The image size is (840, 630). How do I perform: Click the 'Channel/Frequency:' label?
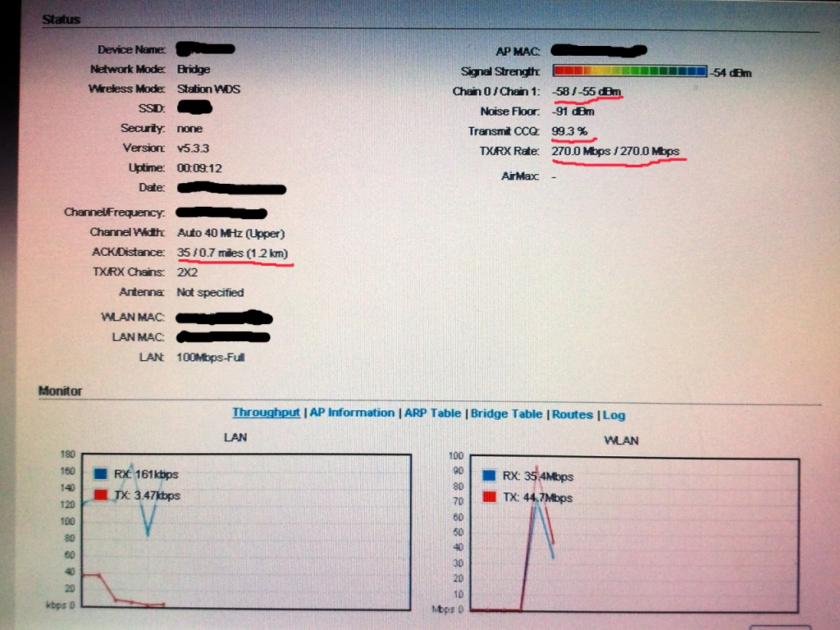(114, 212)
